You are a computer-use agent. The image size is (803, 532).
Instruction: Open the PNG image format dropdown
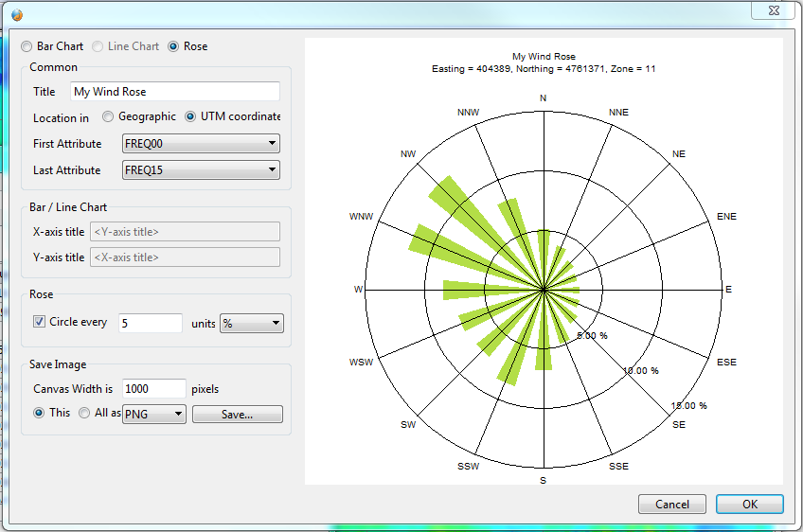point(154,415)
